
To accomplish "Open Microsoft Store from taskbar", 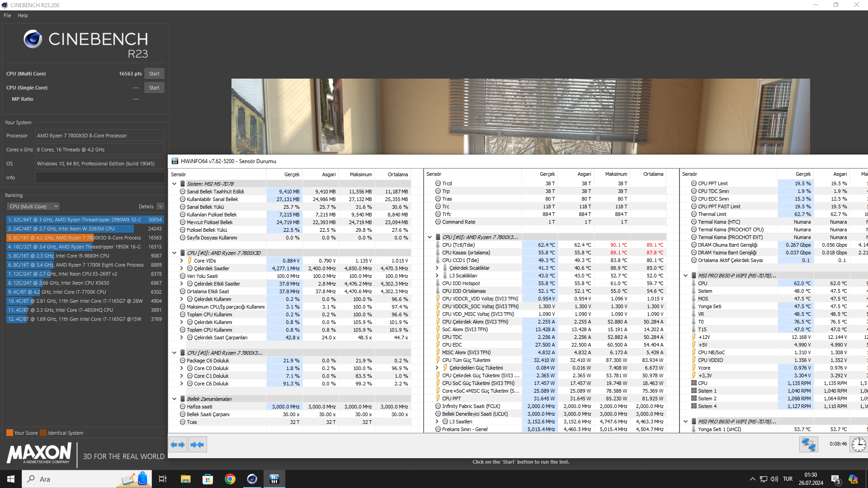I will click(x=208, y=479).
